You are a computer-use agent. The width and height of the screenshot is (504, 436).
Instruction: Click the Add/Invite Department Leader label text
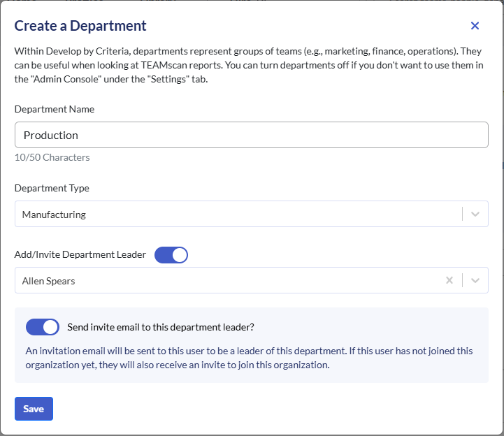click(x=80, y=254)
